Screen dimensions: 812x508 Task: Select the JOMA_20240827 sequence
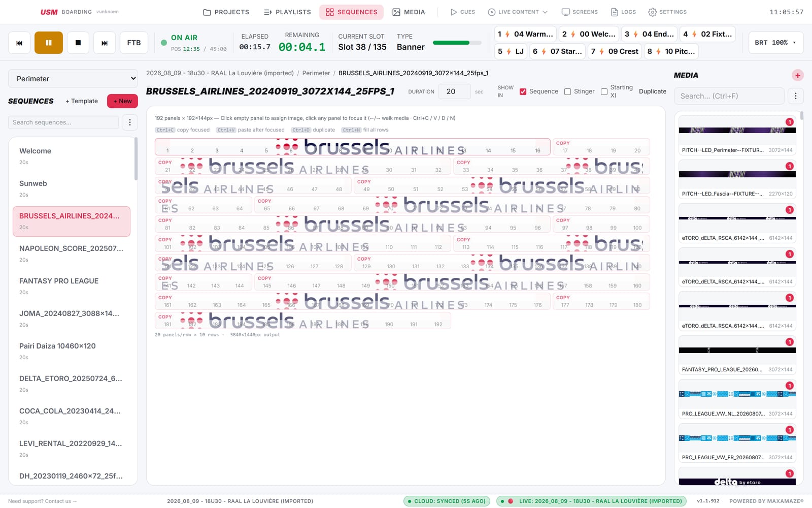click(72, 319)
